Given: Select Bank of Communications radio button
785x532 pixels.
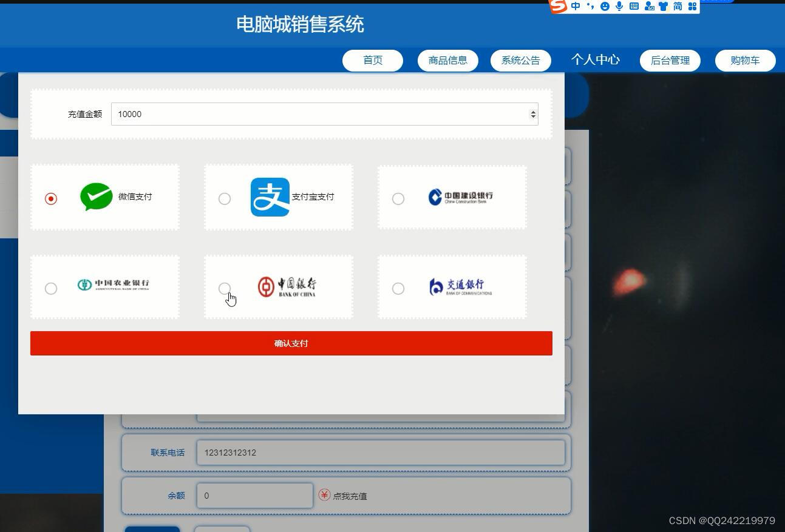Looking at the screenshot, I should coord(398,288).
